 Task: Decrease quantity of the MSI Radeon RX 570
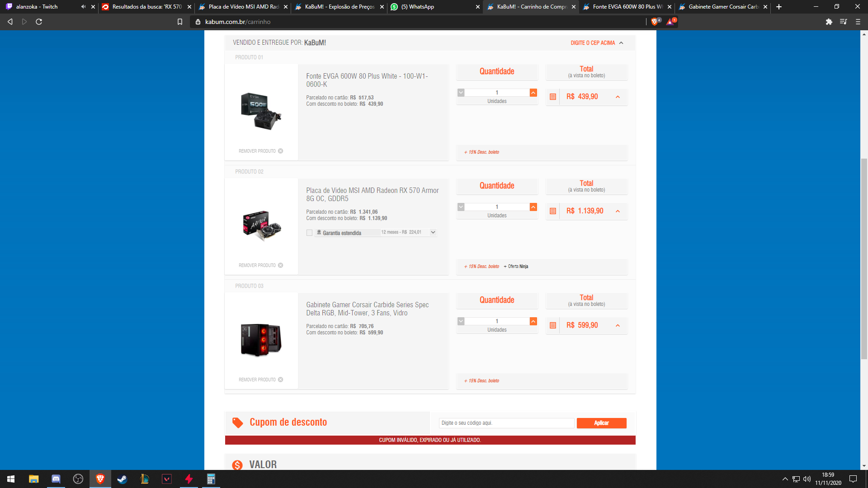click(x=461, y=207)
